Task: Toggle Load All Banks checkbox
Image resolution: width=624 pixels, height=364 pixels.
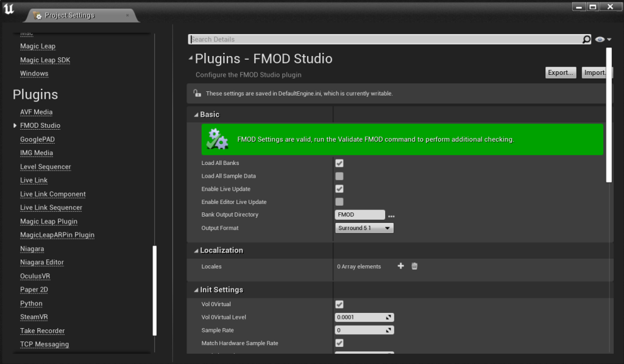Action: click(x=339, y=163)
